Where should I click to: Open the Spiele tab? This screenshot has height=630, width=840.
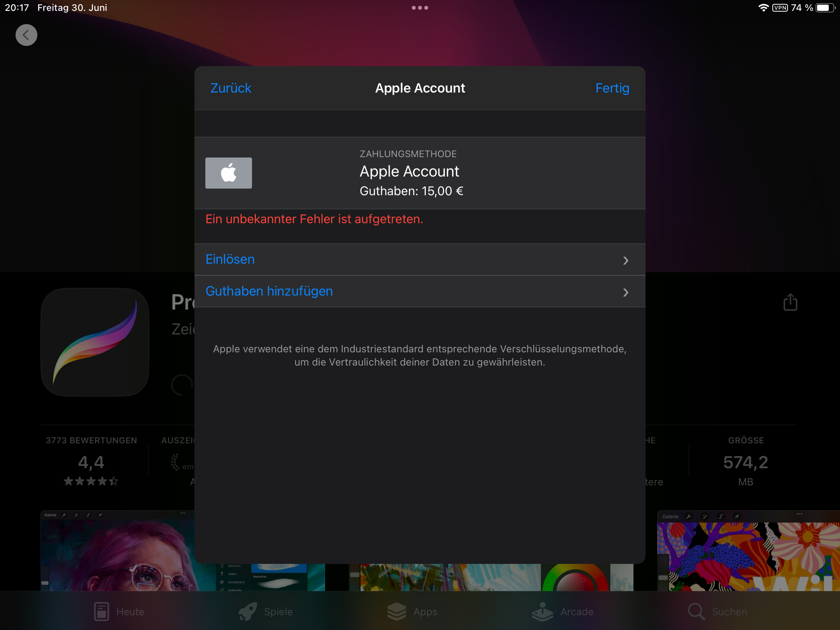pos(266,611)
